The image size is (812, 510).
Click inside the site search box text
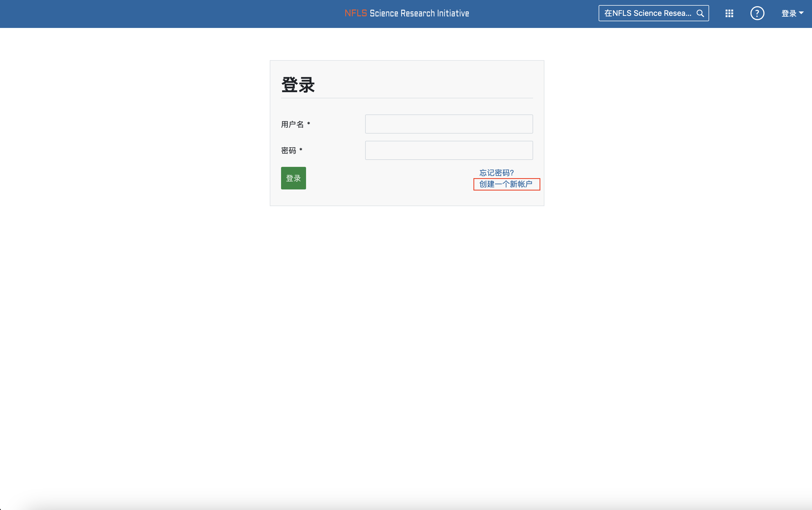[648, 13]
